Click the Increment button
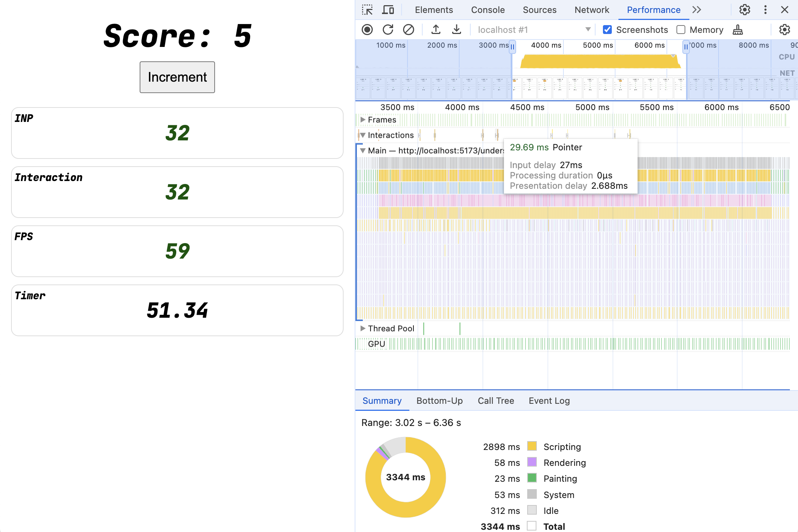 pos(177,76)
